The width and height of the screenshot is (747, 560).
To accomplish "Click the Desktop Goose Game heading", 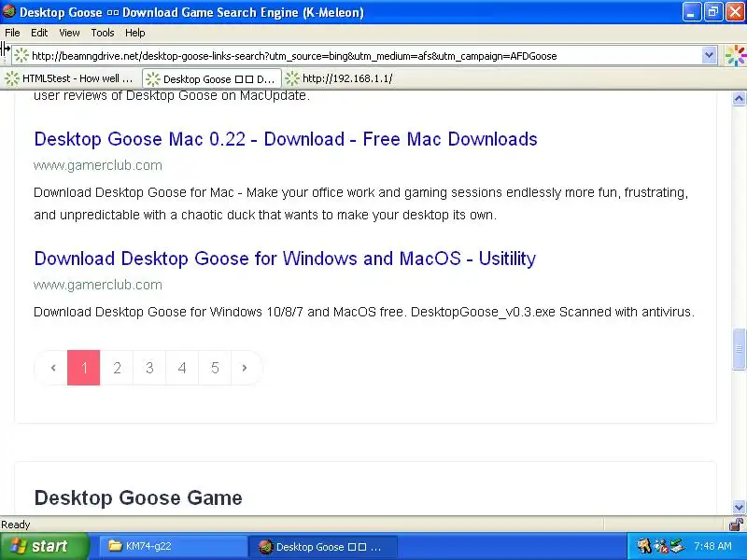I will click(138, 498).
